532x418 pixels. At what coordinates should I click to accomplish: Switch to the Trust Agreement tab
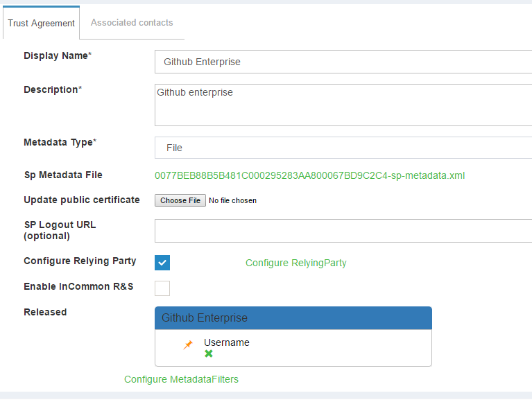41,23
